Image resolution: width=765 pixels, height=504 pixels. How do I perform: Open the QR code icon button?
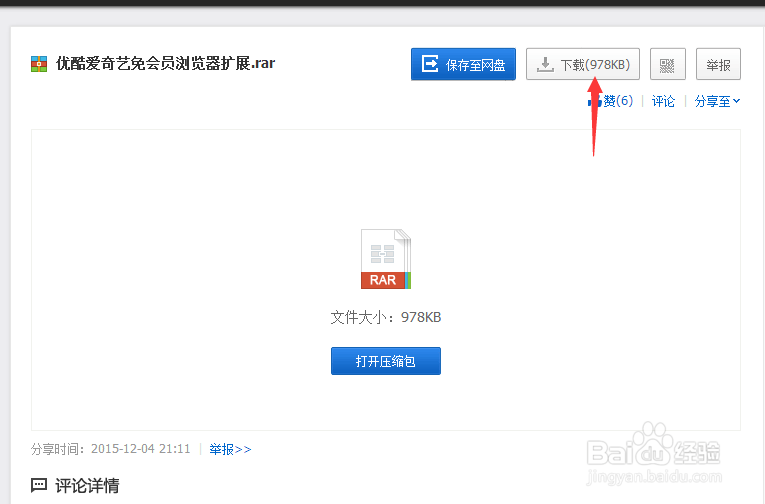(667, 64)
